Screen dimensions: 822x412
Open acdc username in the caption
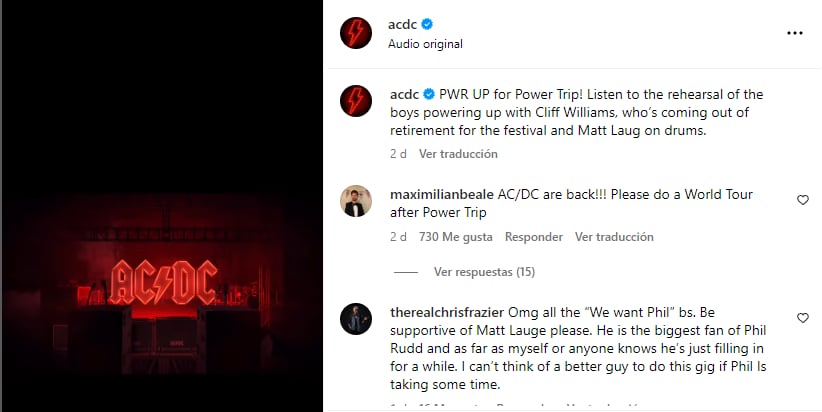pyautogui.click(x=404, y=94)
